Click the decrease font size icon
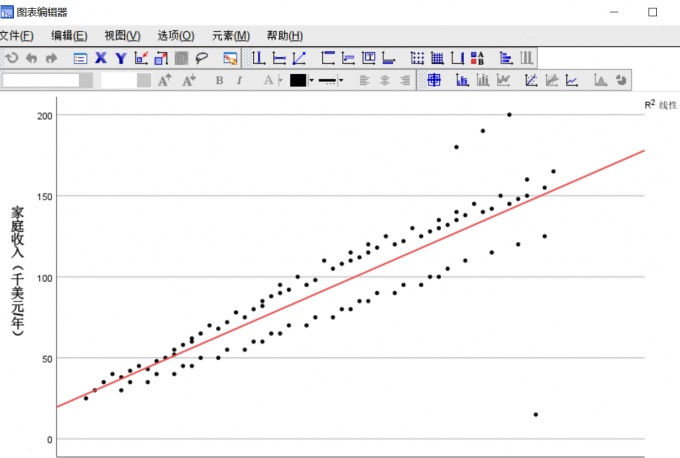 188,80
